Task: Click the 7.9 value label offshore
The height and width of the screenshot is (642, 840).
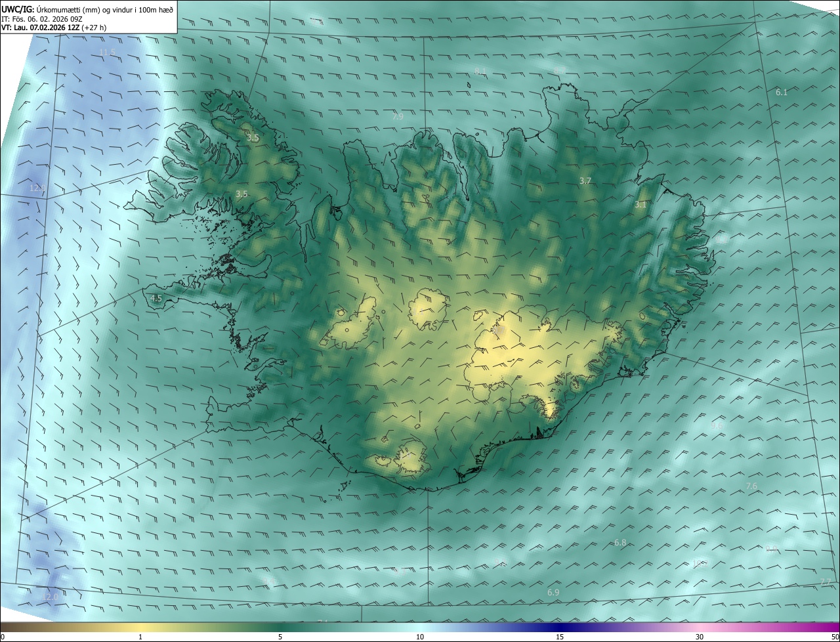Action: click(398, 117)
